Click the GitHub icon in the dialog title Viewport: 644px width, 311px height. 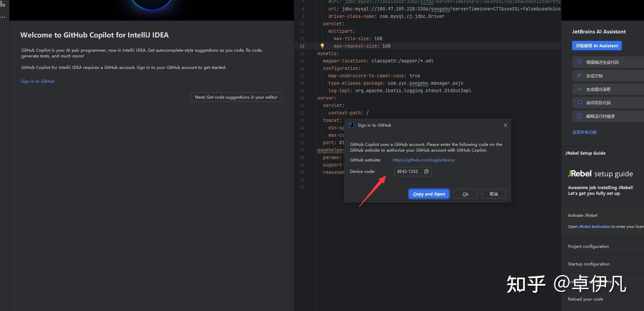point(351,125)
